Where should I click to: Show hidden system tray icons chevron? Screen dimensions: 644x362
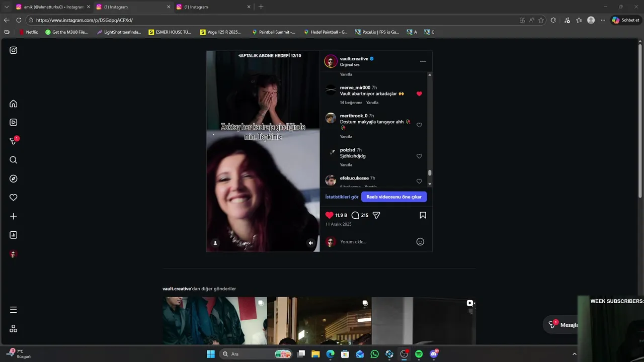(575, 354)
